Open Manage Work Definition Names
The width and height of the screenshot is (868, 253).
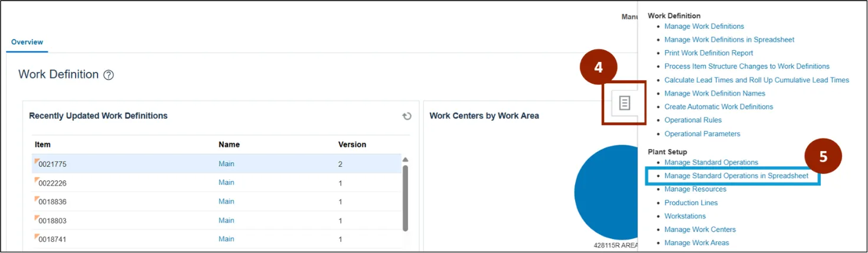pyautogui.click(x=714, y=93)
